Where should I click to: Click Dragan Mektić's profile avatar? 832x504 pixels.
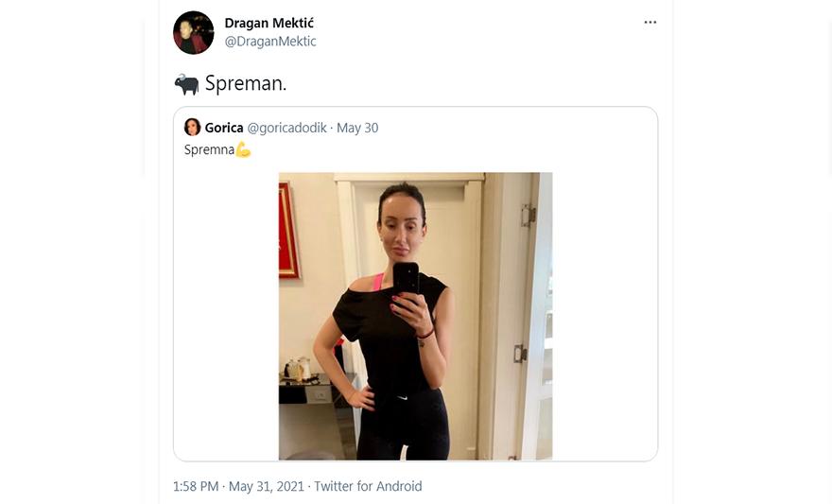pos(193,32)
